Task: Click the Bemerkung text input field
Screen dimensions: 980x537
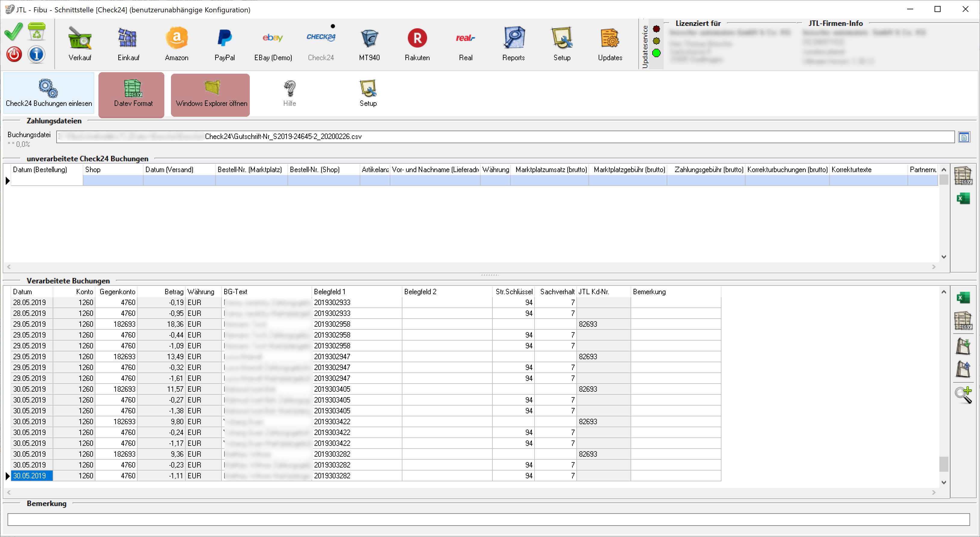Action: point(488,520)
